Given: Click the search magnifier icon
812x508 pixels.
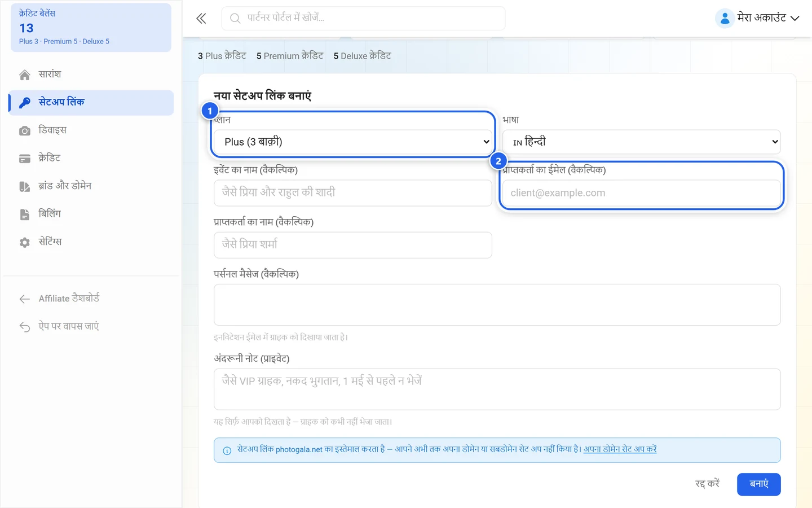Looking at the screenshot, I should [235, 19].
